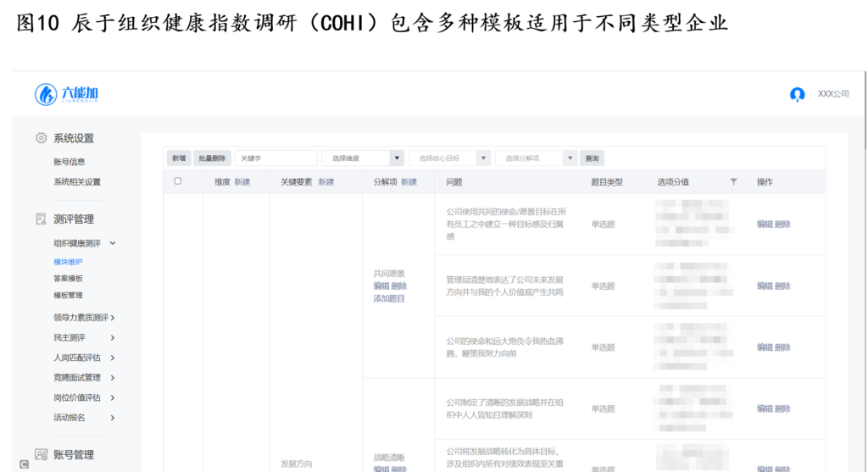Click the filter icon in 选项分值 header
Viewport: 868px width, 472px height.
[x=733, y=181]
